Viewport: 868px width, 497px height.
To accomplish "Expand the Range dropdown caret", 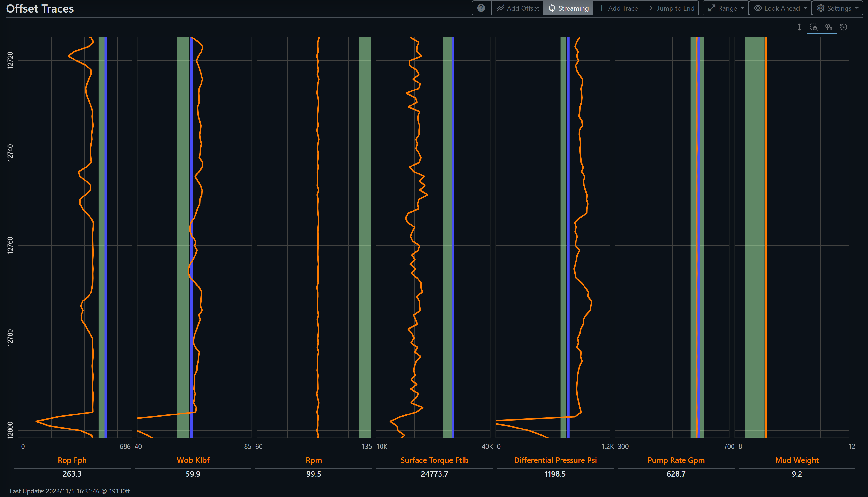I will point(743,8).
